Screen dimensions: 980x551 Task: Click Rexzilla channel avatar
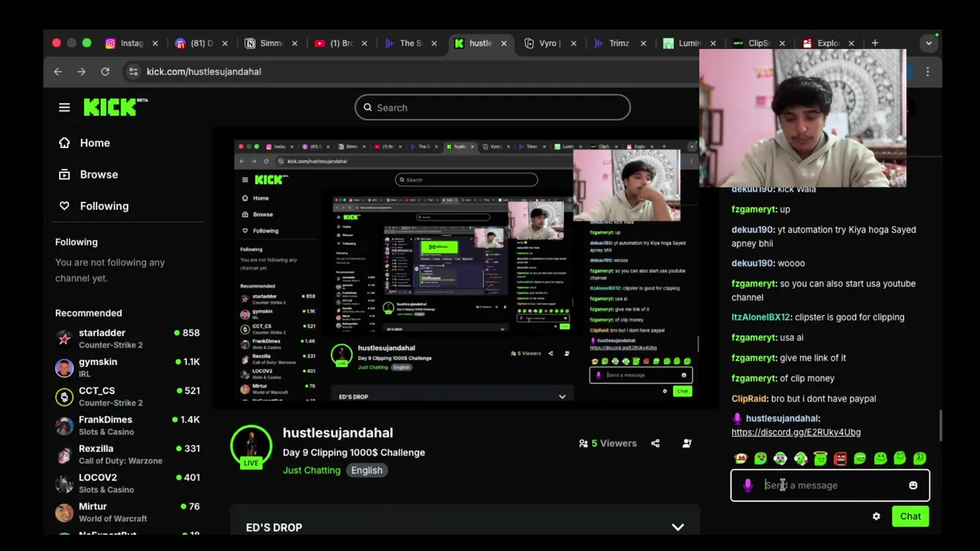(64, 455)
